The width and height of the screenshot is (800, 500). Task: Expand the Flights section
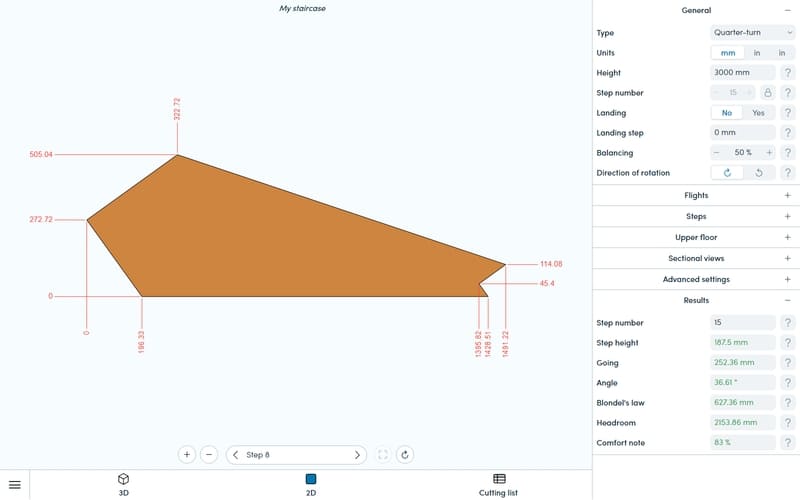[x=696, y=196]
